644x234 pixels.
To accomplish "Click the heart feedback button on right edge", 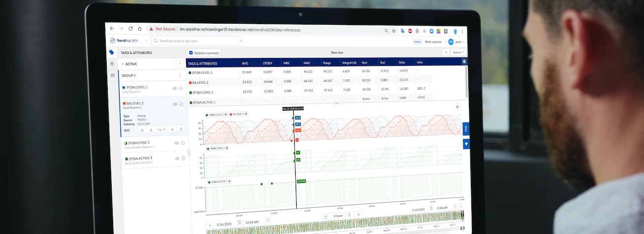I will (466, 144).
